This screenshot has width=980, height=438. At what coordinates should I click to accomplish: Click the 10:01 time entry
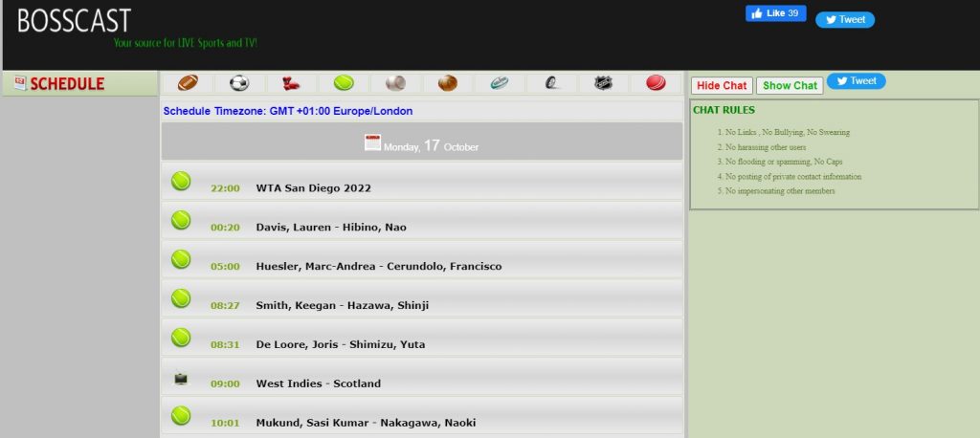(225, 423)
